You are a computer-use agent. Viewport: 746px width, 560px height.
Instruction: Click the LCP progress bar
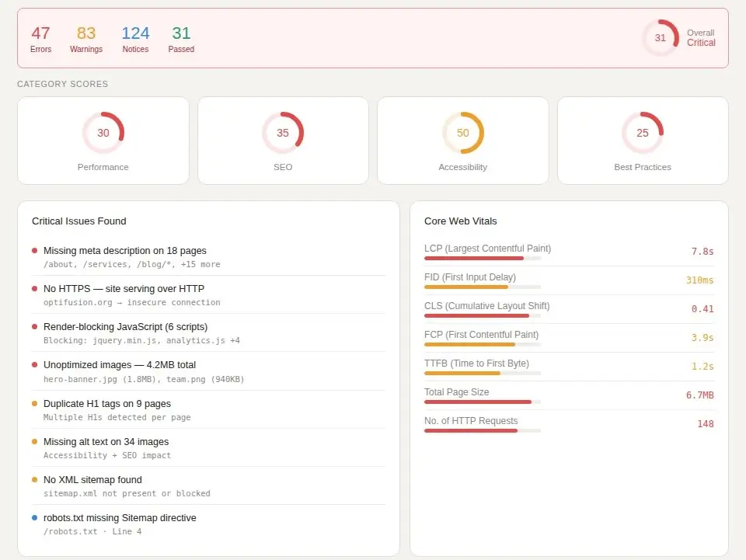coord(483,258)
